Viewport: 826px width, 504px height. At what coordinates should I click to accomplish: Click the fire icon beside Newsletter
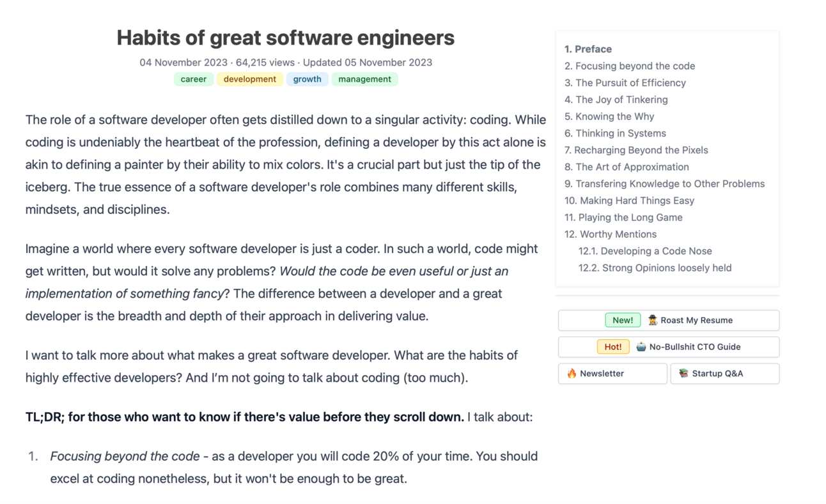572,374
